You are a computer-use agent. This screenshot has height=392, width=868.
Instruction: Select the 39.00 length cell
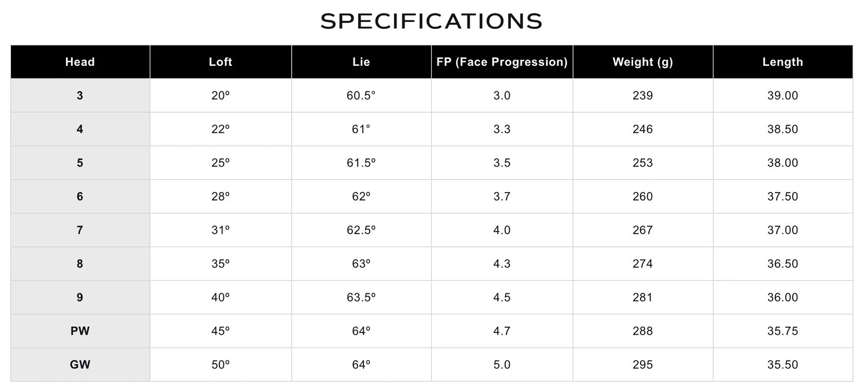782,96
